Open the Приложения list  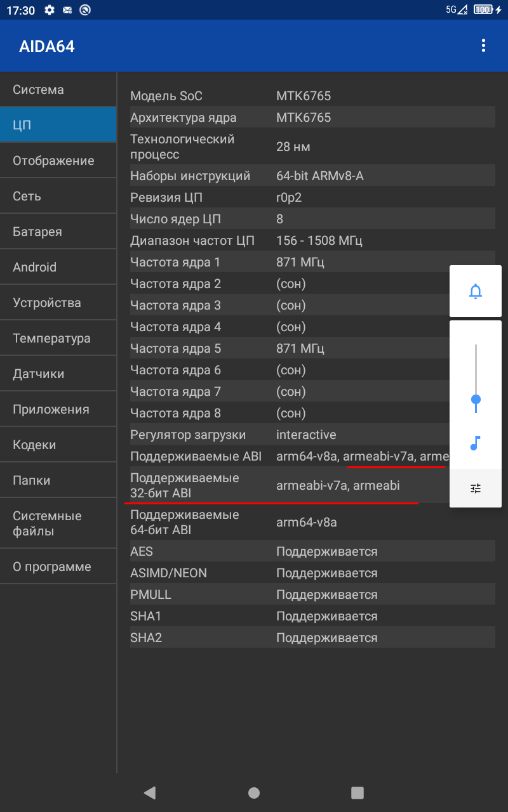click(x=58, y=410)
